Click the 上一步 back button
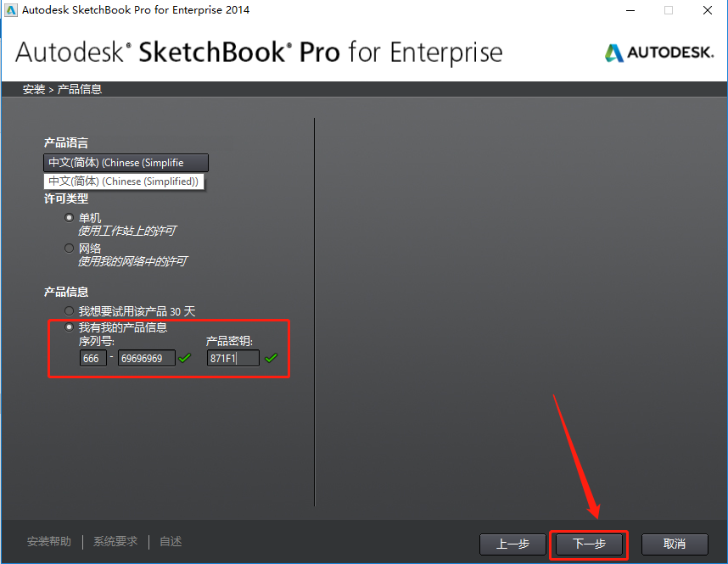Image resolution: width=728 pixels, height=564 pixels. point(512,544)
